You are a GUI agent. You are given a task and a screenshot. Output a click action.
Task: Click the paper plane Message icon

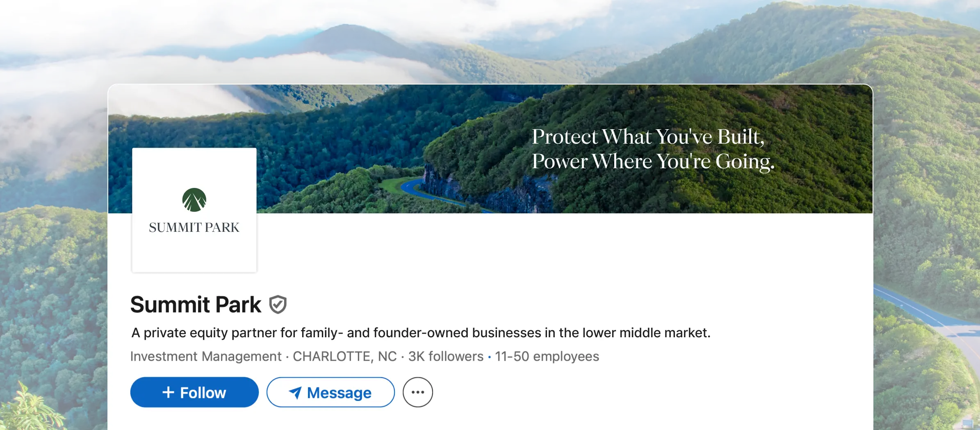tap(295, 393)
